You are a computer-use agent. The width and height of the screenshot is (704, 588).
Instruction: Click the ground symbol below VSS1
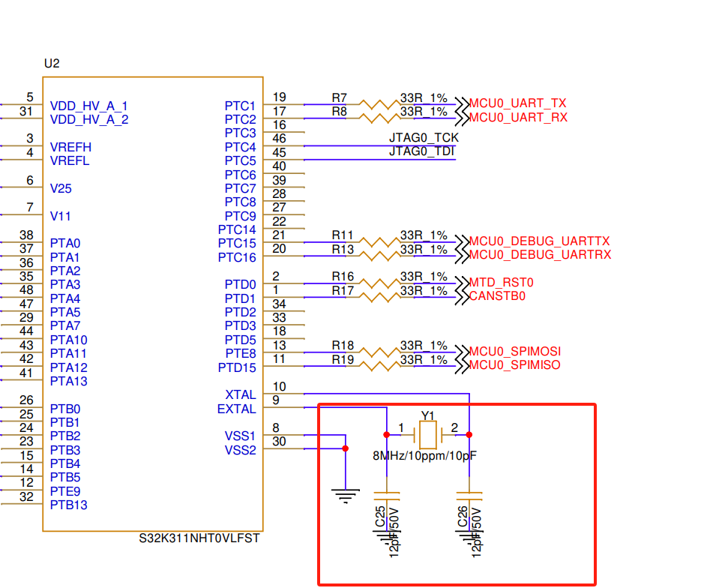345,495
